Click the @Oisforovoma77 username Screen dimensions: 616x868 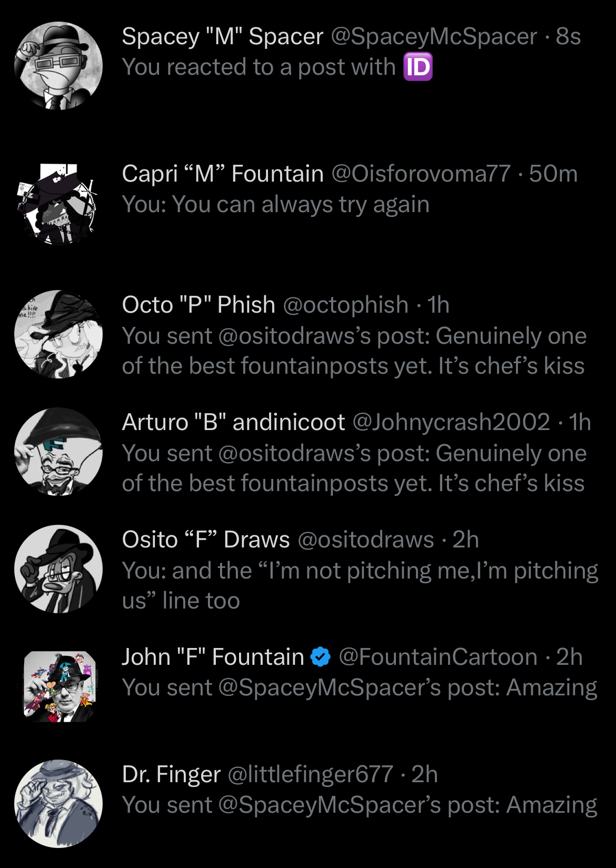point(421,174)
